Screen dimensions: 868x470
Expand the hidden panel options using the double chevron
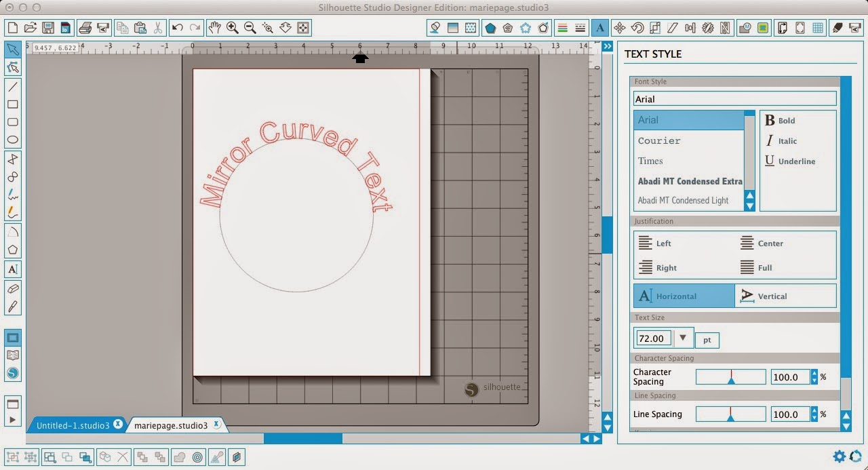click(x=606, y=46)
